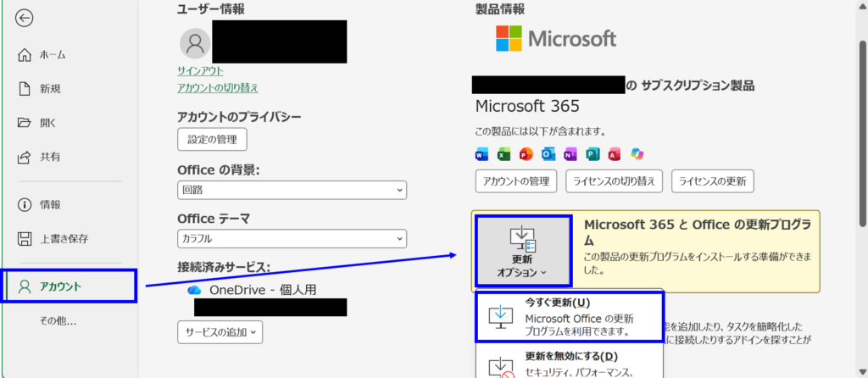This screenshot has width=868, height=378.
Task: Click the Word app icon
Action: click(481, 155)
